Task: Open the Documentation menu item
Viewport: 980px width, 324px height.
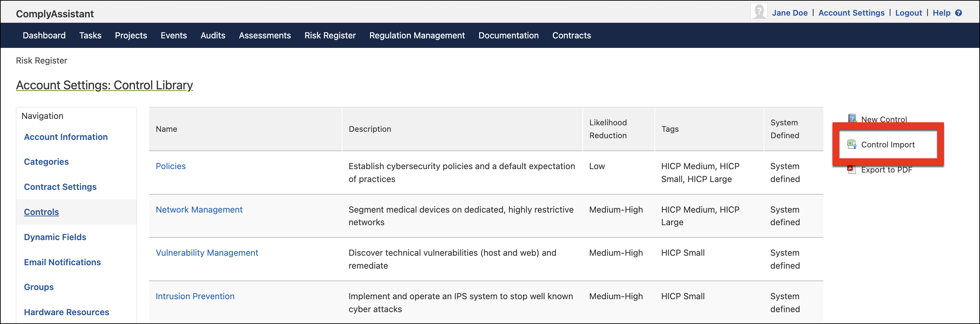Action: (x=508, y=35)
